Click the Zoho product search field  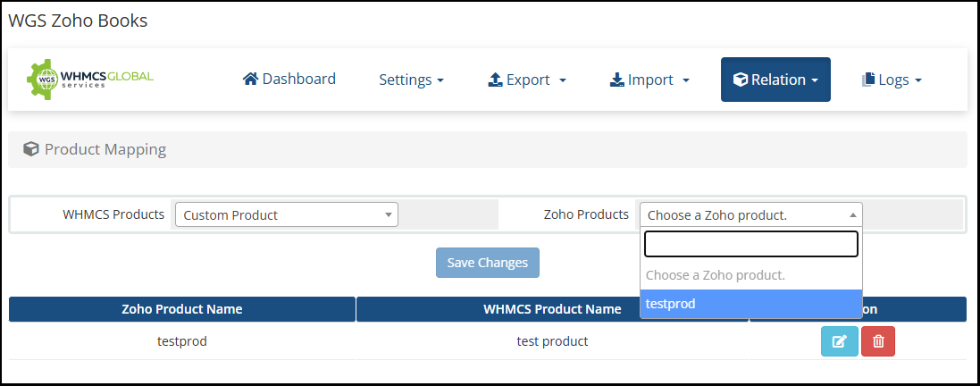pyautogui.click(x=750, y=244)
